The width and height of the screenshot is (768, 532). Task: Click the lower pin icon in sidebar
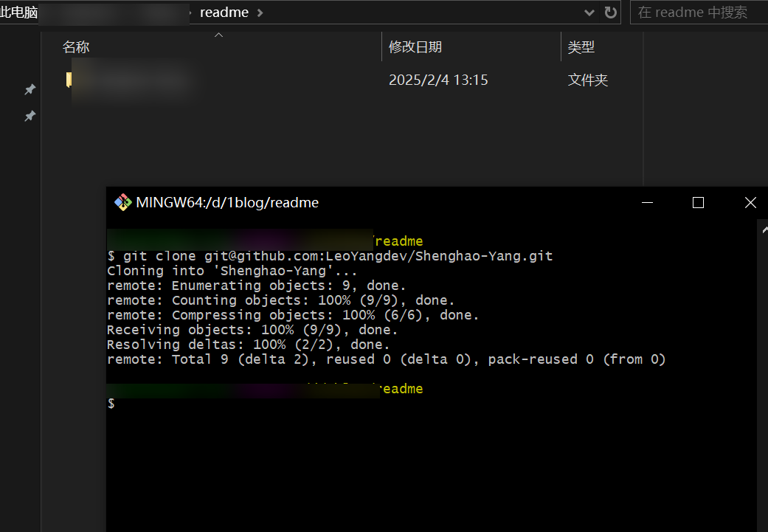(30, 116)
